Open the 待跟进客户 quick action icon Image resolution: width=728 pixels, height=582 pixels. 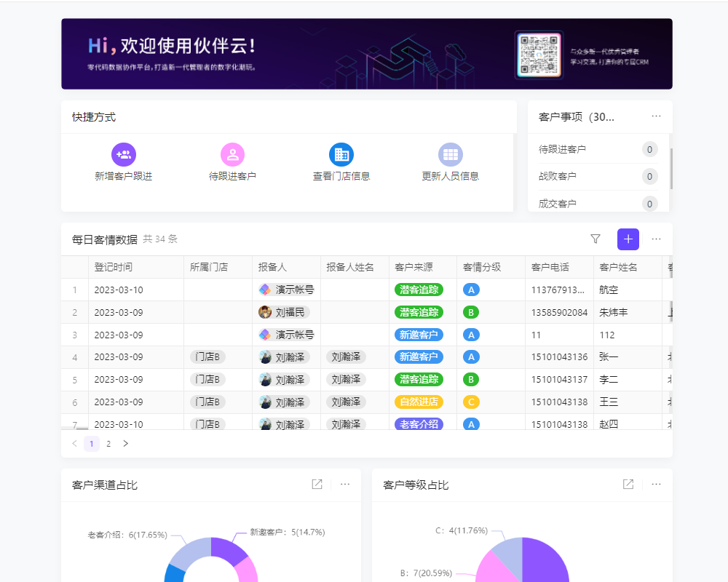tap(232, 154)
